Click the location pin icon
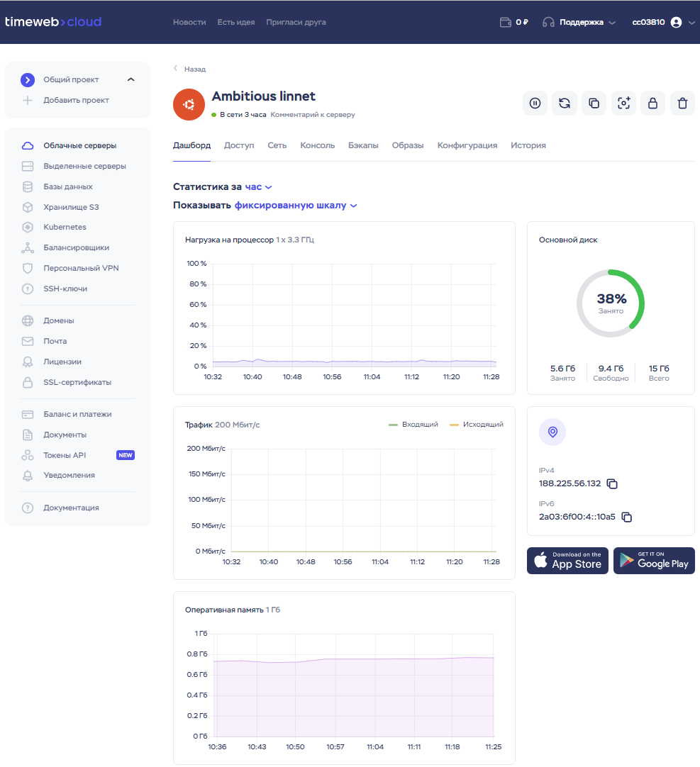Image resolution: width=700 pixels, height=767 pixels. click(552, 432)
